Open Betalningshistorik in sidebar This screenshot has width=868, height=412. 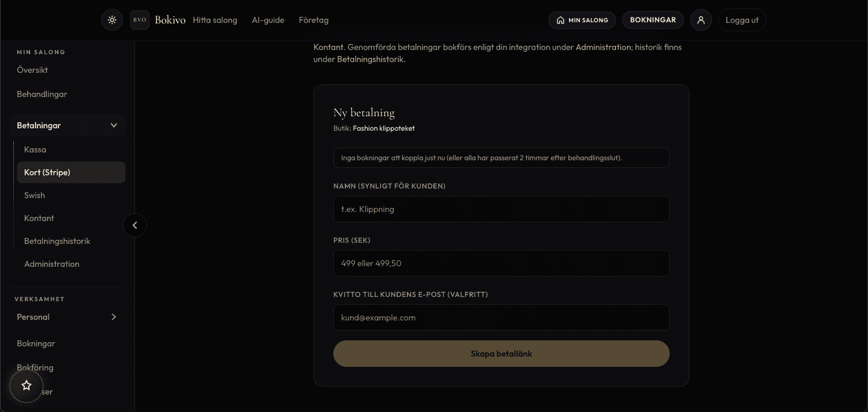tap(57, 241)
